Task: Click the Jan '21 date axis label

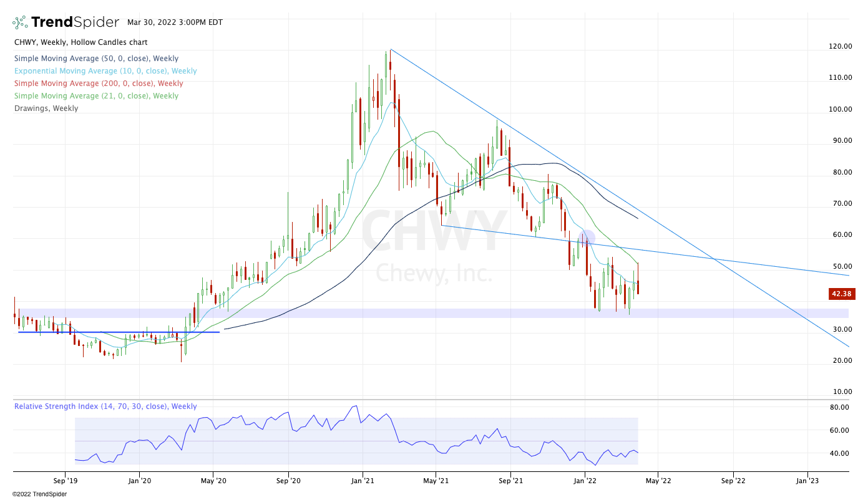Action: [x=362, y=481]
